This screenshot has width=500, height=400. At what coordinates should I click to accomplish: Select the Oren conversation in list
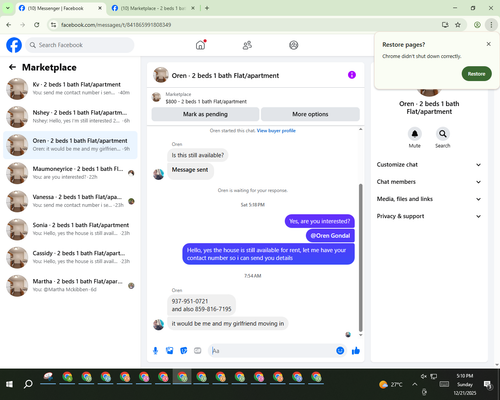point(70,145)
